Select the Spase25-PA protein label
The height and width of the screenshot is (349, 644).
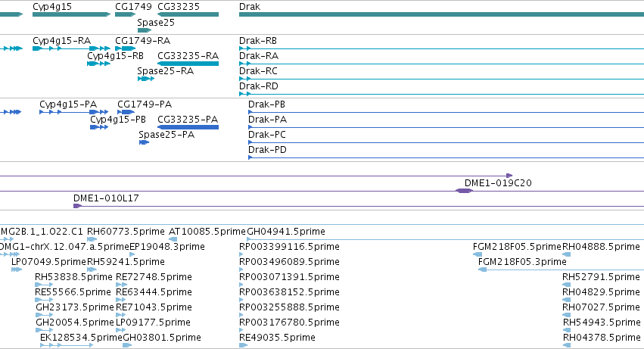click(x=166, y=135)
